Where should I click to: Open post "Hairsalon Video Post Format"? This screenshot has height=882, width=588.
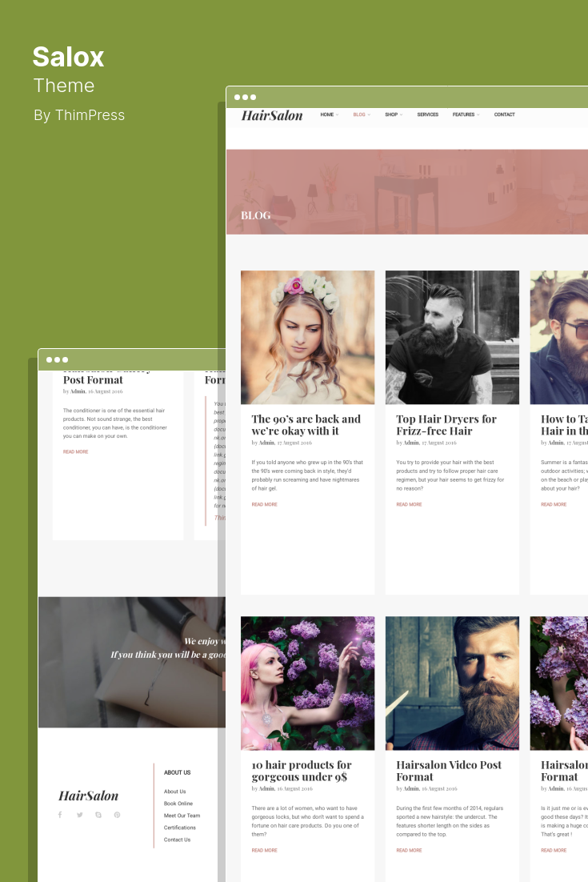click(x=449, y=772)
